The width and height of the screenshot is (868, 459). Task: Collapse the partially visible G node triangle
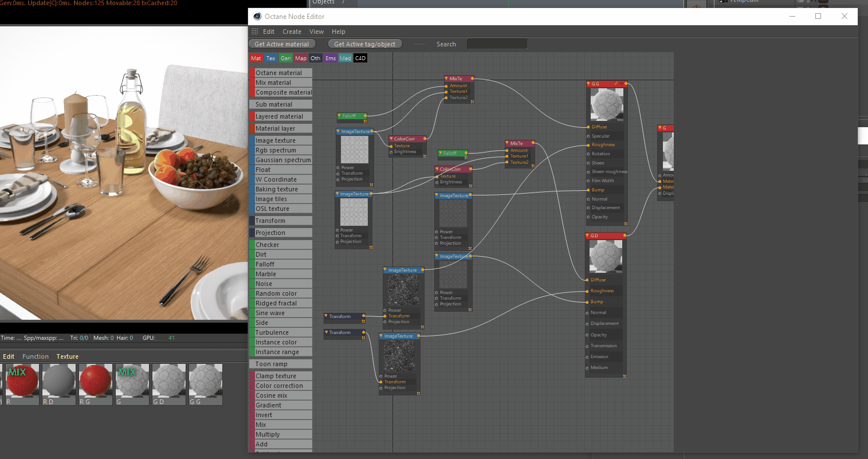pos(660,128)
